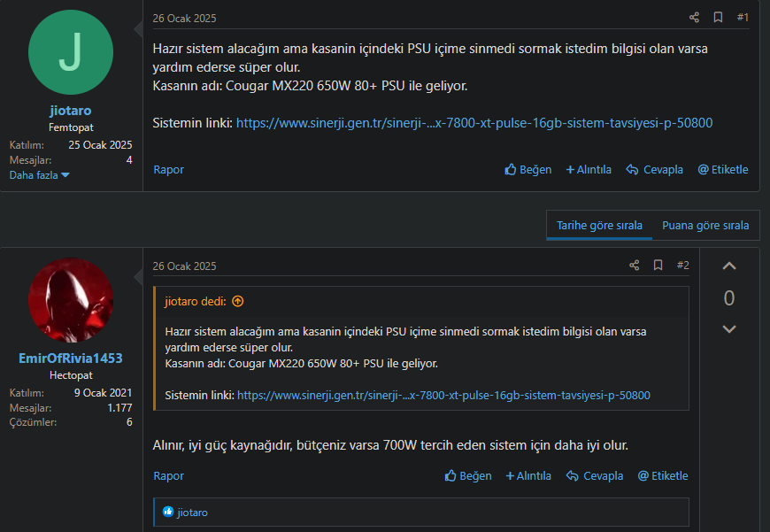Screen dimensions: 770x532
Task: Like jiotaro's first post with Beğen
Action: (x=527, y=169)
